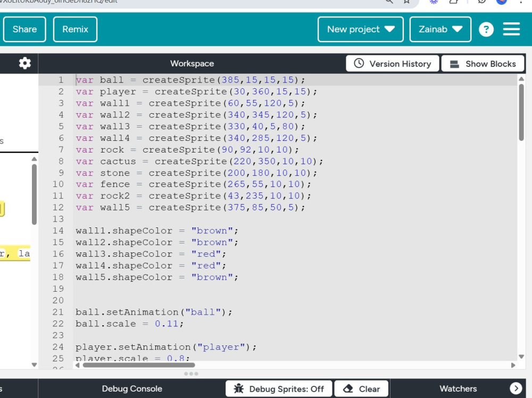Click the toolbox scroll down arrow
Screen dimensions: 532x398
pyautogui.click(x=34, y=365)
